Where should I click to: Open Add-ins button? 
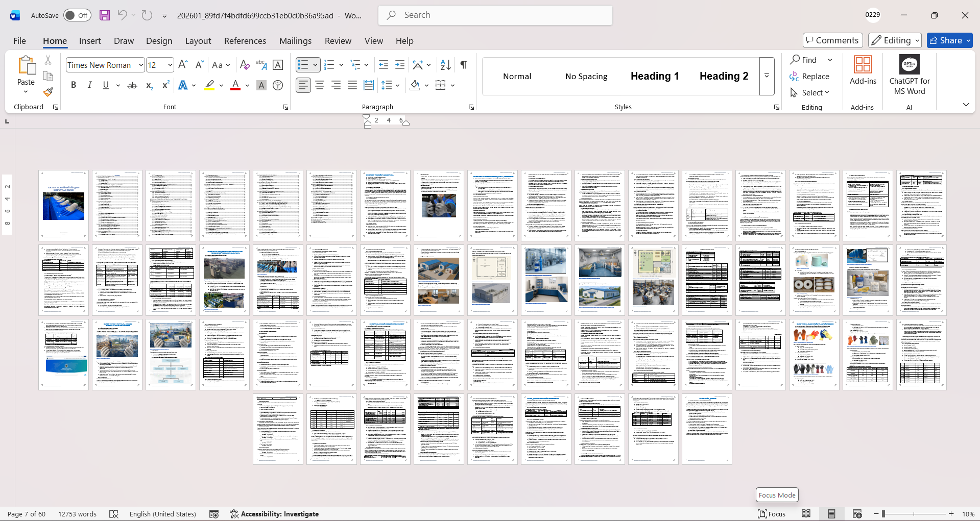point(863,70)
